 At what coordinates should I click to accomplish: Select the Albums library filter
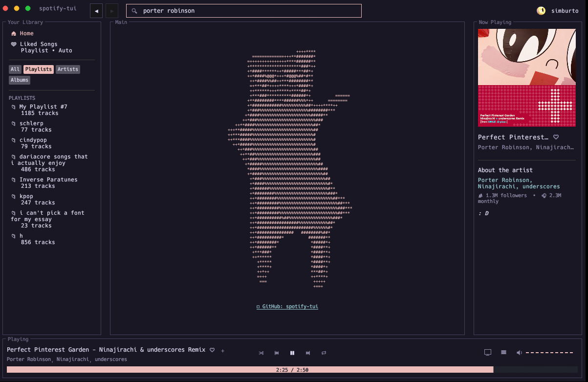point(20,80)
